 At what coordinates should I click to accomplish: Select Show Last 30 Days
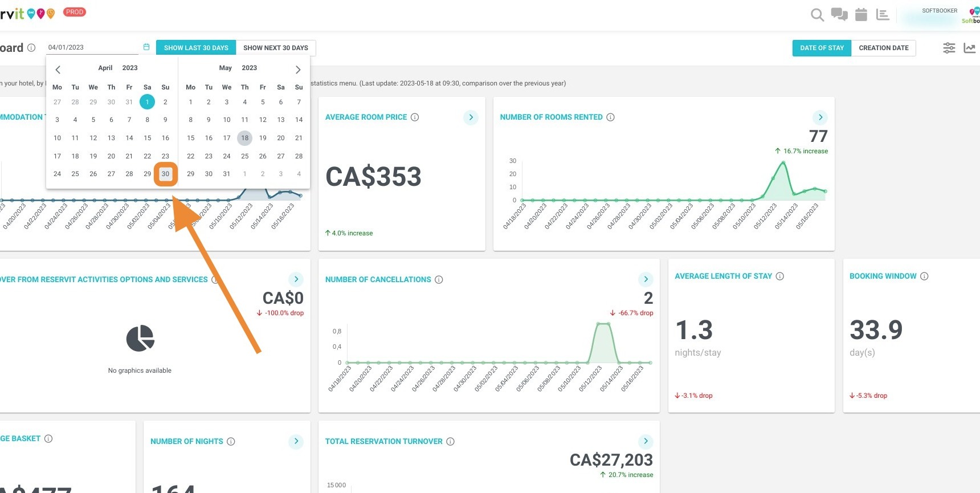pyautogui.click(x=196, y=48)
